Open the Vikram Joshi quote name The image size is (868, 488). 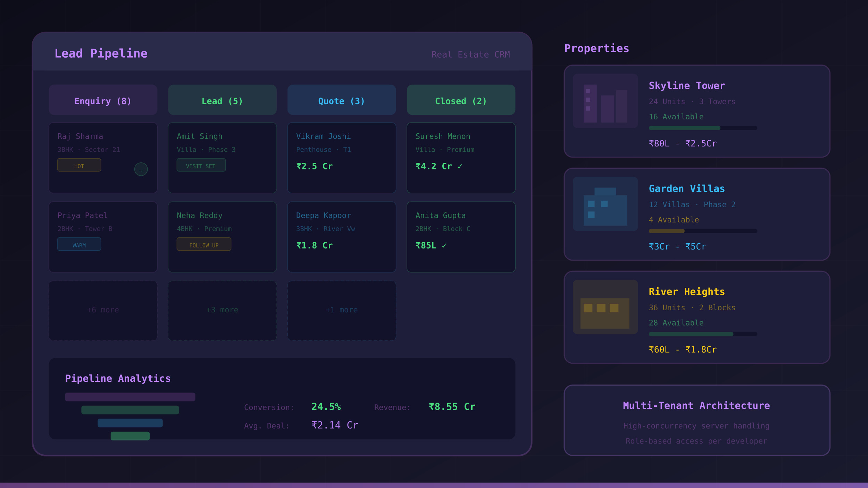click(323, 136)
